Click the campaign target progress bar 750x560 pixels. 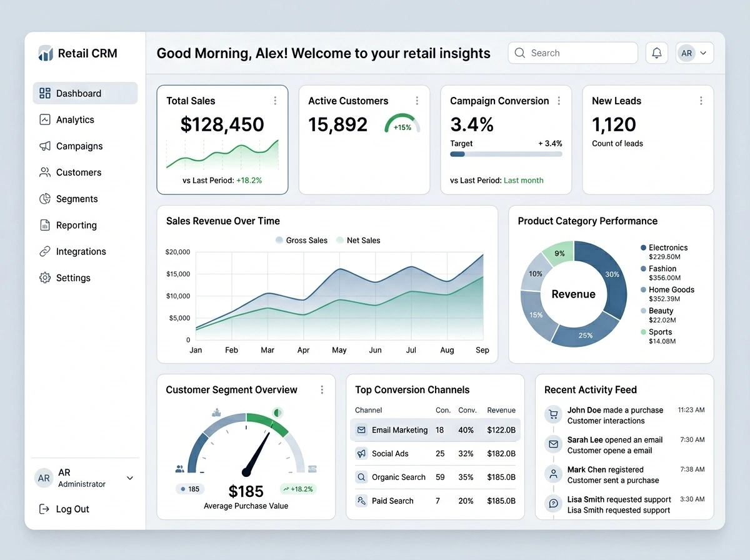(x=506, y=154)
